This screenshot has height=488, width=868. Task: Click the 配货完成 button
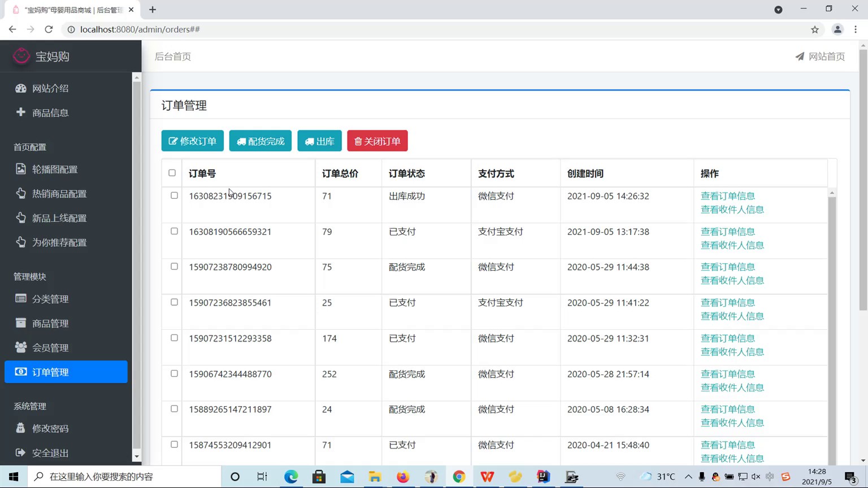pos(261,141)
